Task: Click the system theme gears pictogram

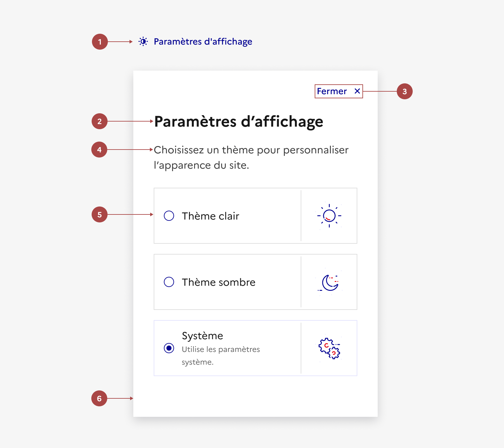Action: [329, 348]
